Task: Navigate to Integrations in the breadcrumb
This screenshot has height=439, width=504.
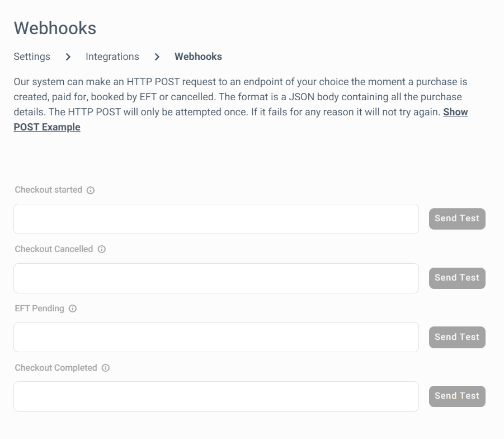Action: (112, 57)
